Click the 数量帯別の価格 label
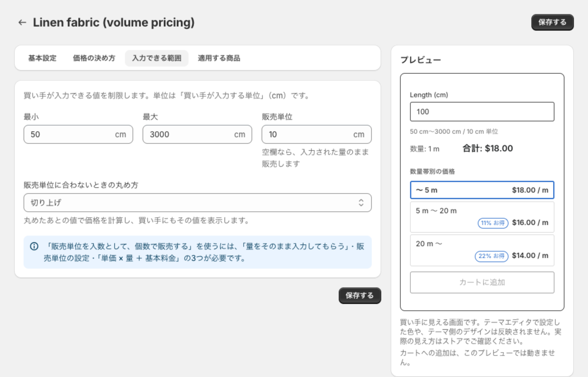The image size is (588, 377). [432, 171]
